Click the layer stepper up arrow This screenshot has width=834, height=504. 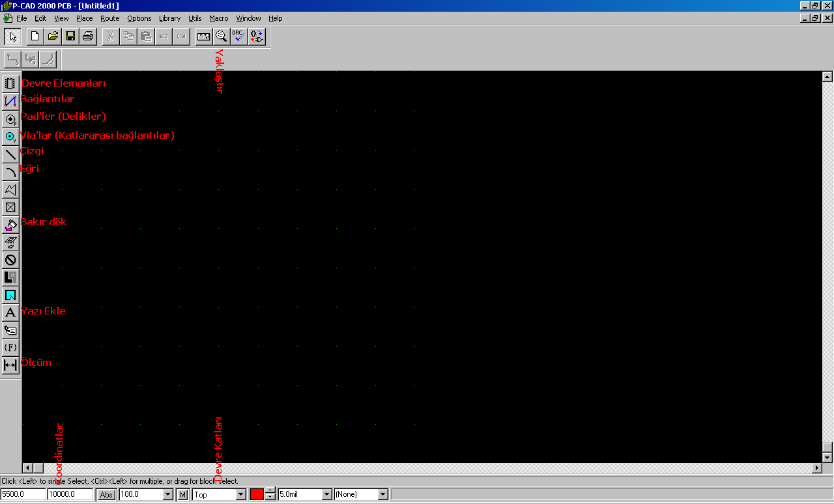coord(270,491)
